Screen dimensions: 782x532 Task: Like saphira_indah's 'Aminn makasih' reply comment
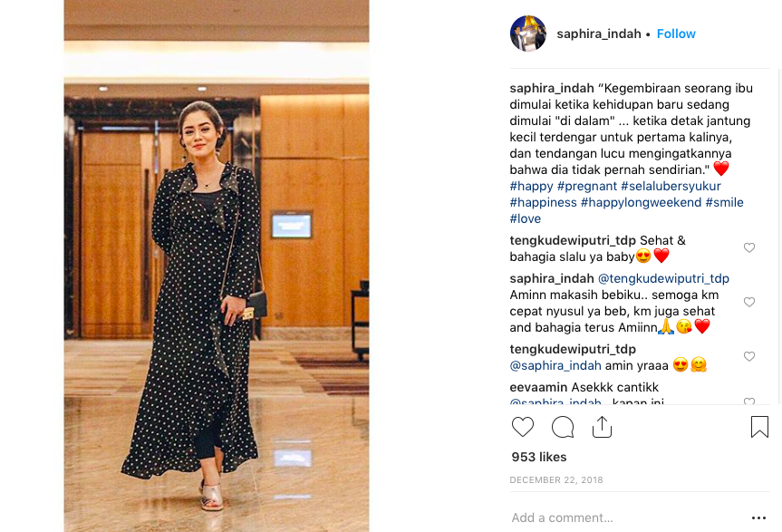pyautogui.click(x=749, y=302)
